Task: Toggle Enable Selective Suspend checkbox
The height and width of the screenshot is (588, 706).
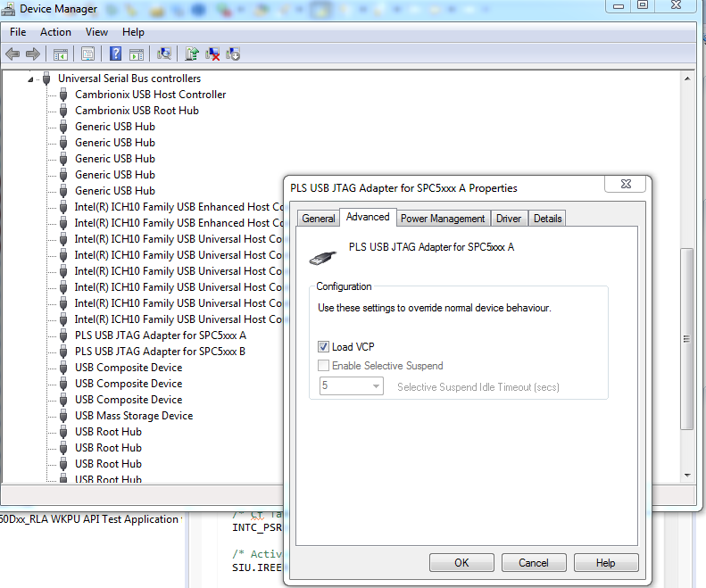Action: coord(323,365)
